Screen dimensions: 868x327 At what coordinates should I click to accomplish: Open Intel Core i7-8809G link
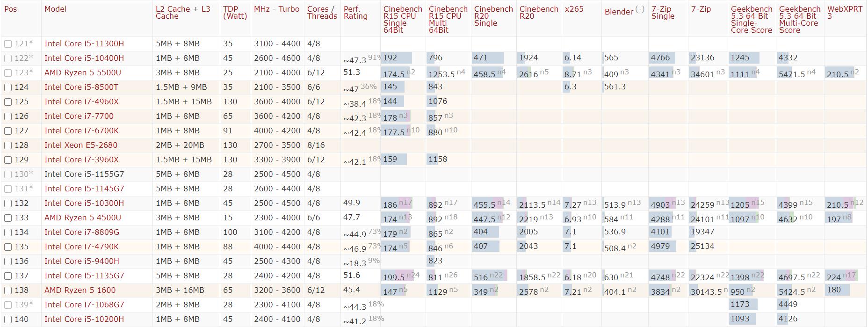82,233
